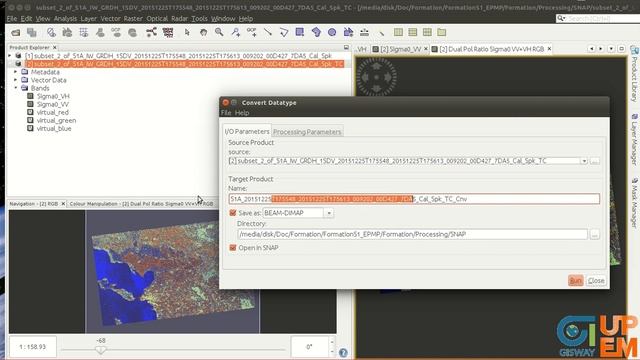The image size is (640, 360).
Task: Open Product Library side panel
Action: pyautogui.click(x=634, y=74)
